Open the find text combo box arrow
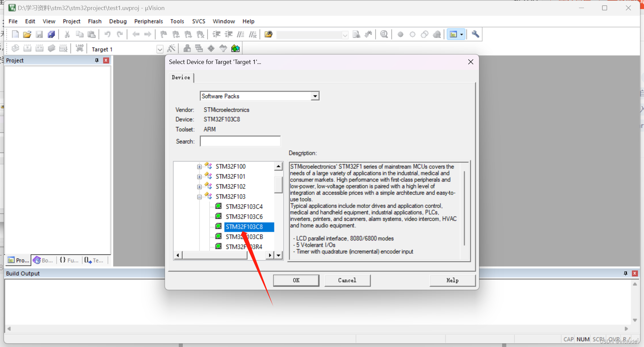Viewport: 644px width, 347px height. [x=345, y=35]
